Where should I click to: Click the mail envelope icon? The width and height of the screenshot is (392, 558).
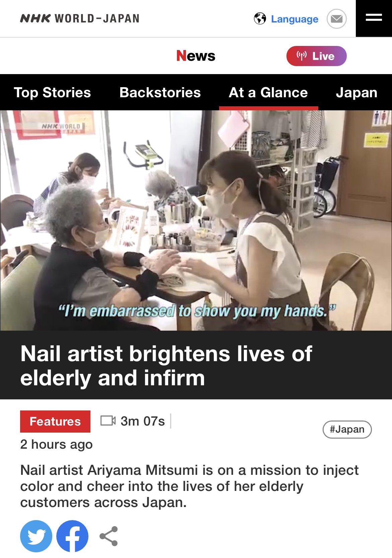tap(336, 19)
